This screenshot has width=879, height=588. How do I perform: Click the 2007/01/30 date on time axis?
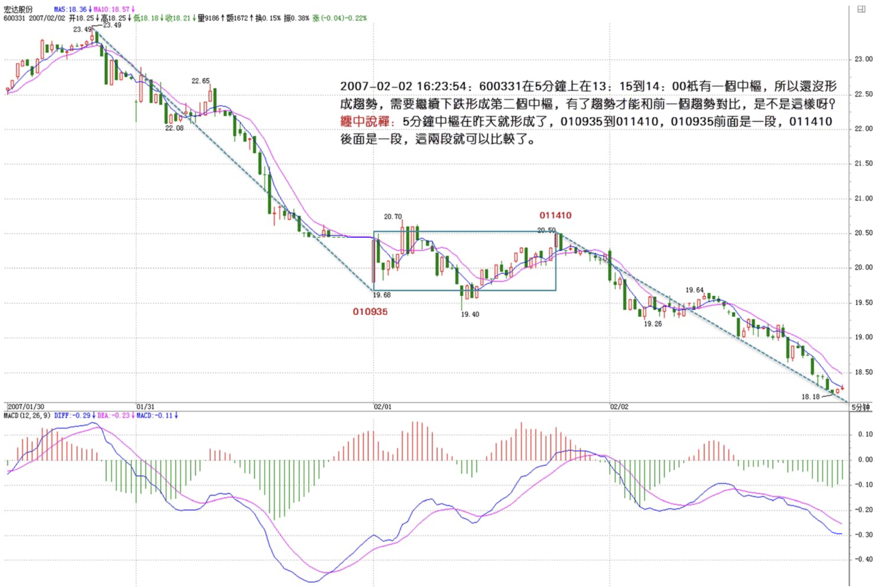coord(26,407)
